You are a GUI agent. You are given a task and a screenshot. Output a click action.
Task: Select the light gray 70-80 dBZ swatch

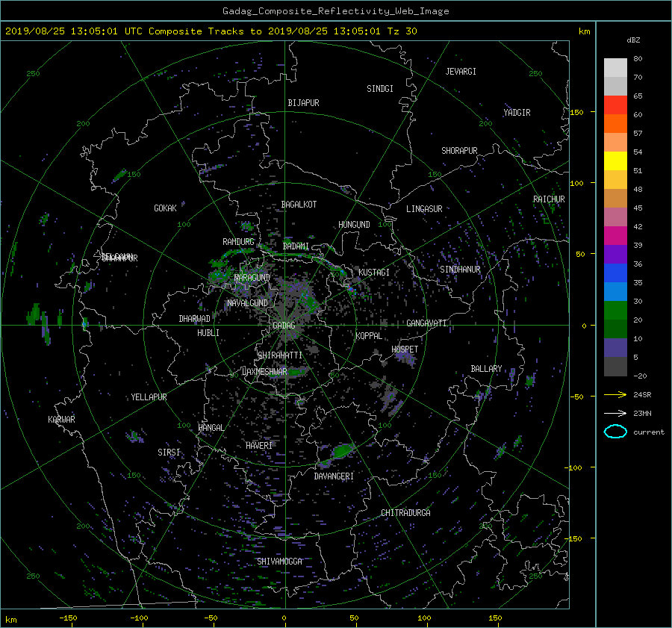coord(615,68)
